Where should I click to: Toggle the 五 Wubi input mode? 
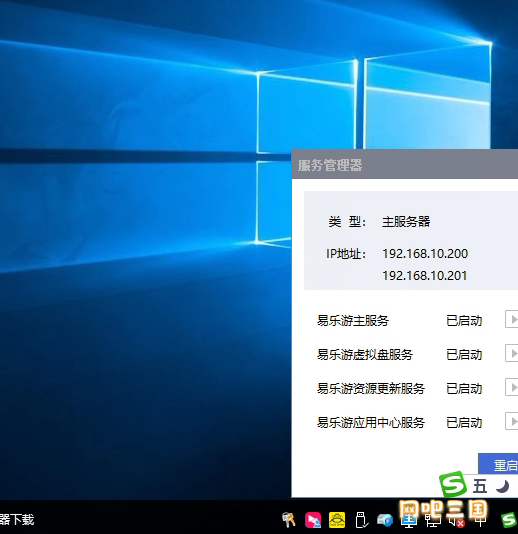[x=480, y=486]
